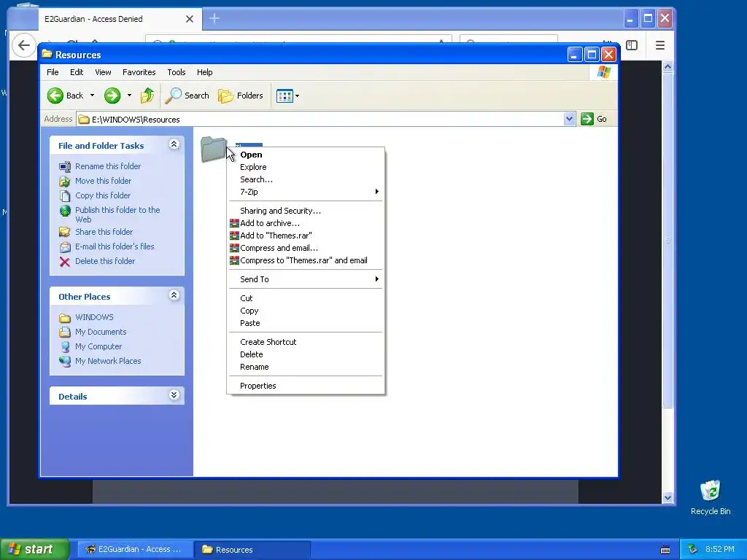
Task: Choose Compress and email... entry
Action: click(306, 248)
